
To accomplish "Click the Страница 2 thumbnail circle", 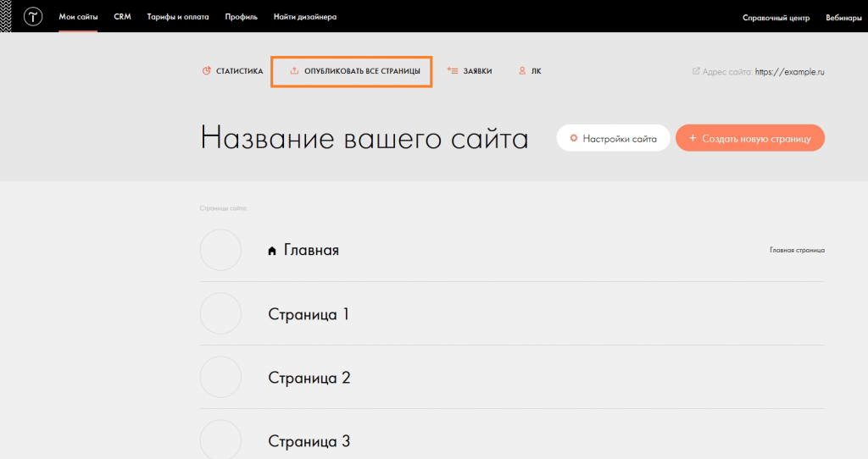I will click(x=220, y=377).
